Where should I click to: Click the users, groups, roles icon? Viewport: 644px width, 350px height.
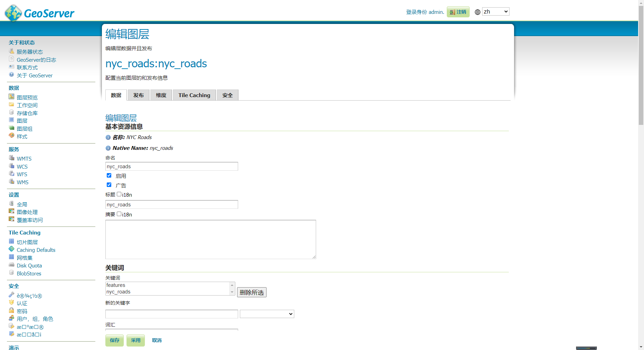11,318
